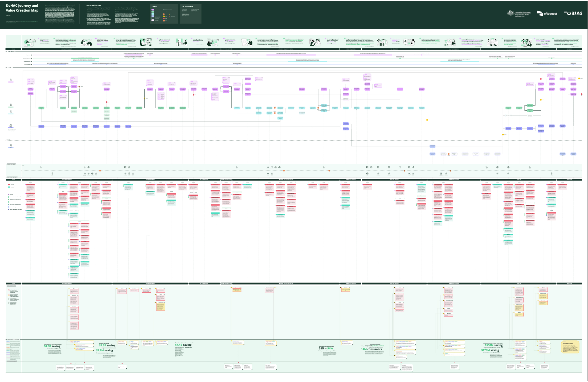The height and width of the screenshot is (382, 588).
Task: Select Request Initiated in the top stages bar
Action: coord(150,49)
